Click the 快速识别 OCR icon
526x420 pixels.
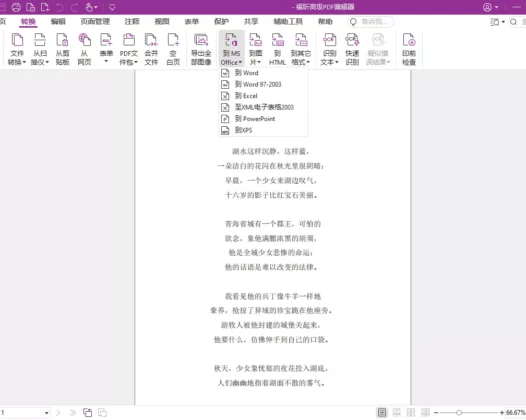point(352,49)
